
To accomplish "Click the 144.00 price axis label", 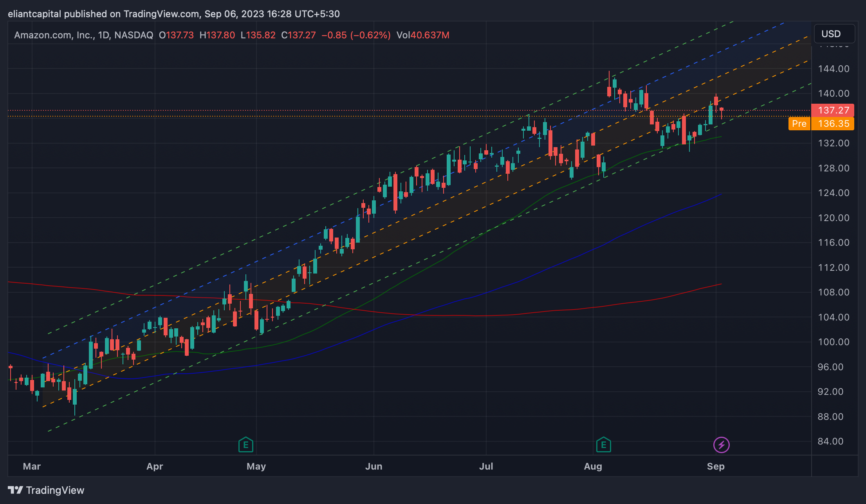I will click(833, 69).
